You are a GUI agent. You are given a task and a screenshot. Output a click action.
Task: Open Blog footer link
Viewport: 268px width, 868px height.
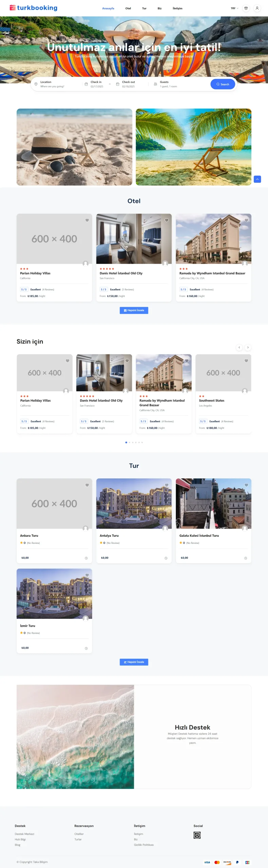(x=18, y=845)
